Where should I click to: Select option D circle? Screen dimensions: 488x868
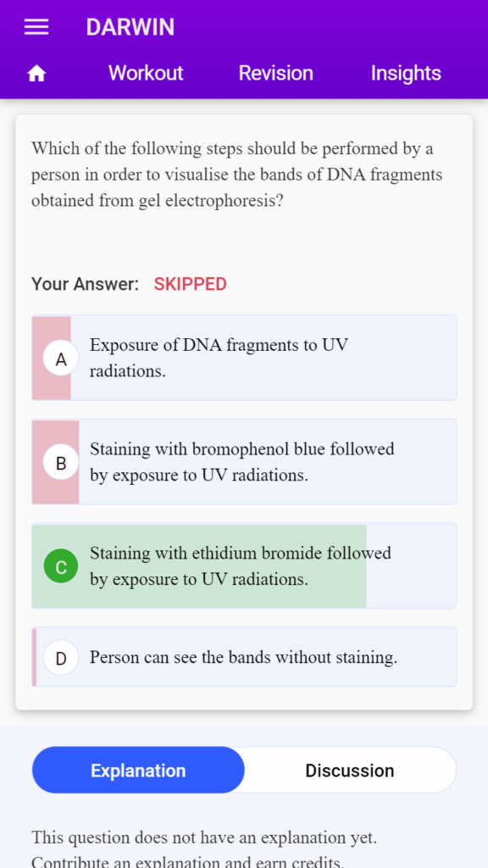click(61, 658)
